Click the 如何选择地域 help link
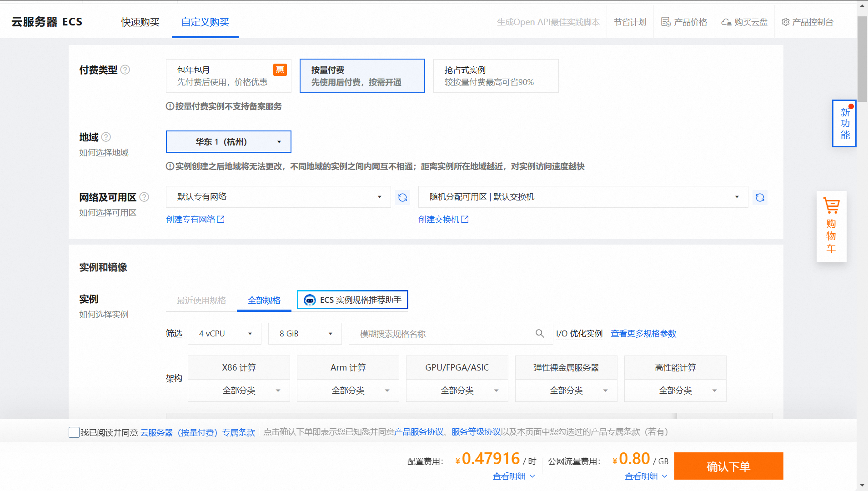The height and width of the screenshot is (491, 868). pos(104,152)
